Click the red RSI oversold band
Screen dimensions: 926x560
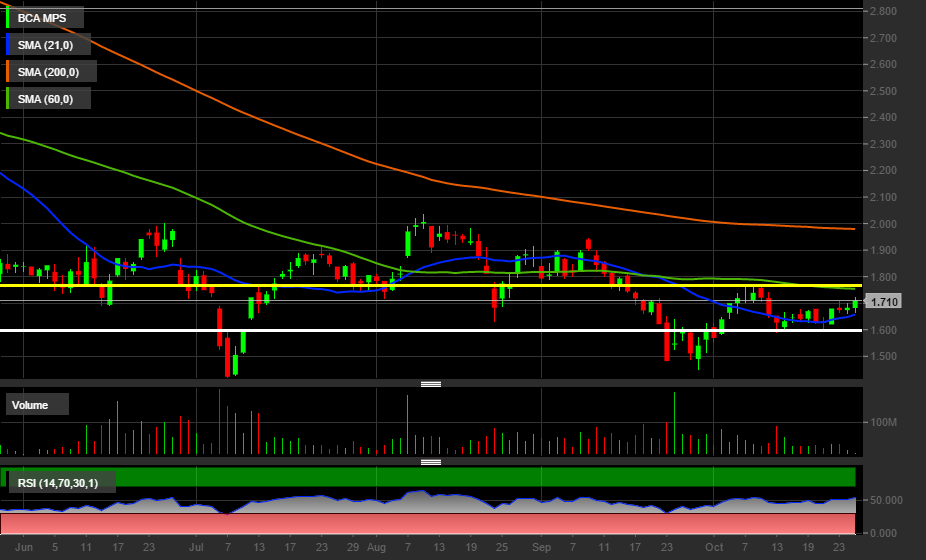tap(428, 523)
